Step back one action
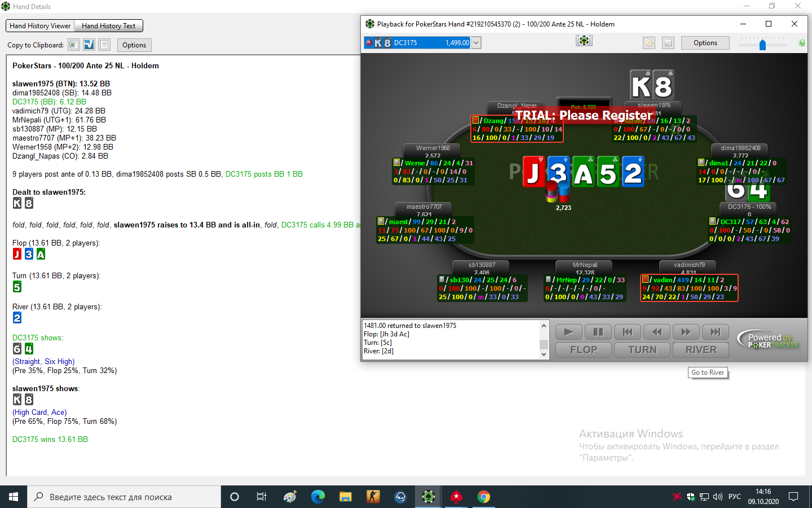 (656, 332)
